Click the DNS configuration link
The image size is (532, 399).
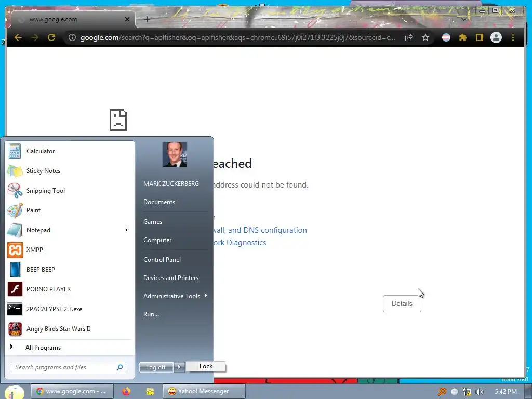pos(260,230)
